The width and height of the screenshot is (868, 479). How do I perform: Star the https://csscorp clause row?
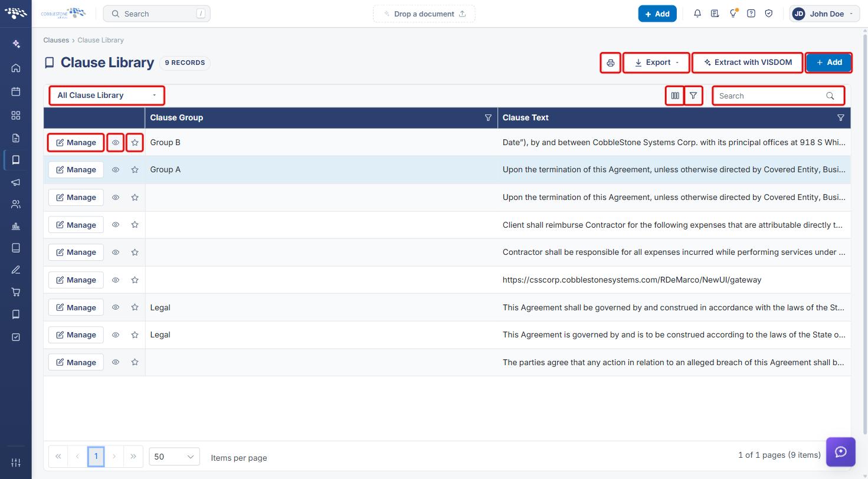[135, 280]
